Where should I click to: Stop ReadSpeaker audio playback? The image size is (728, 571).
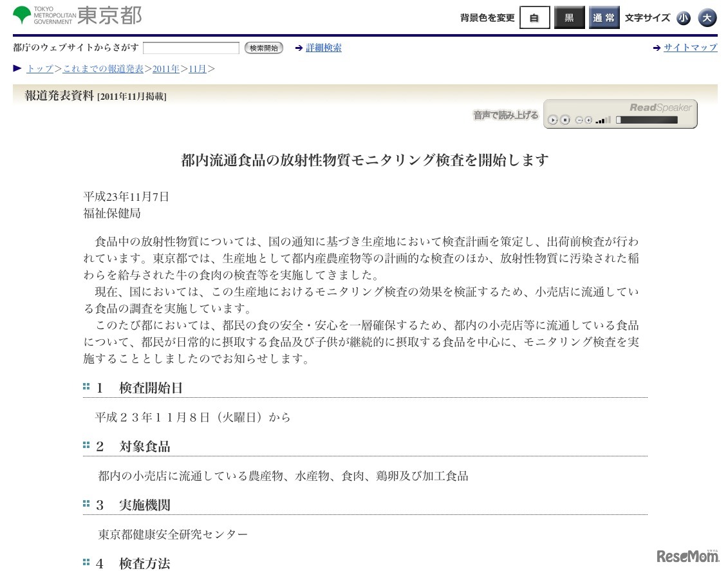pyautogui.click(x=565, y=120)
